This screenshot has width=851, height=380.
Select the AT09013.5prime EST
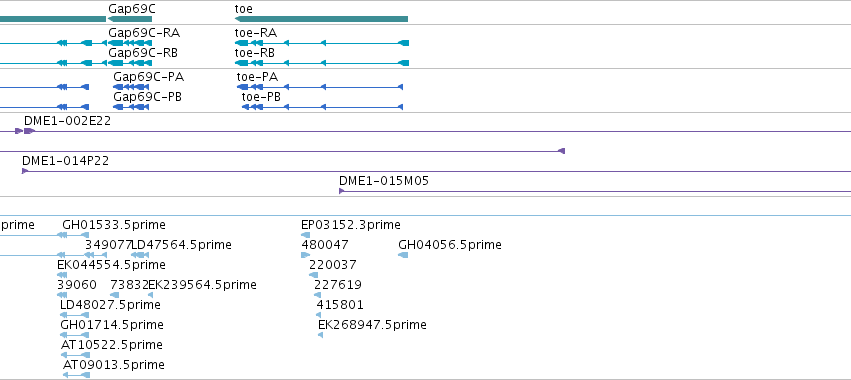click(x=77, y=375)
